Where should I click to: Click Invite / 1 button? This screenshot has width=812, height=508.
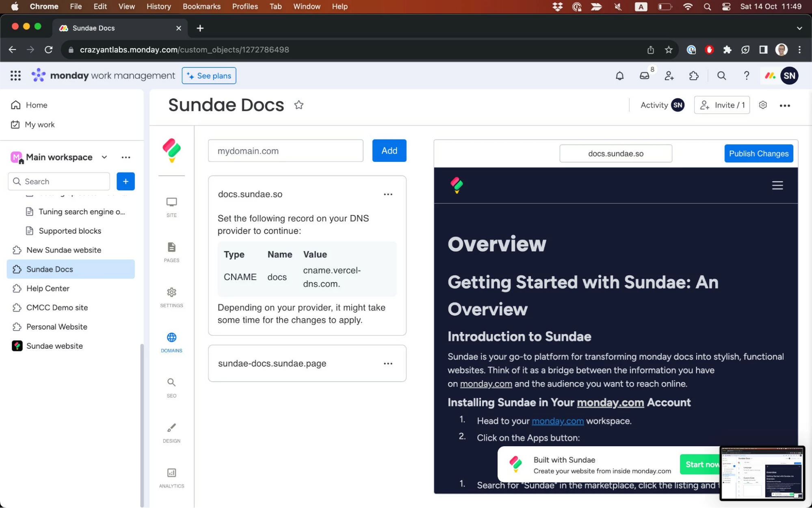pyautogui.click(x=722, y=105)
